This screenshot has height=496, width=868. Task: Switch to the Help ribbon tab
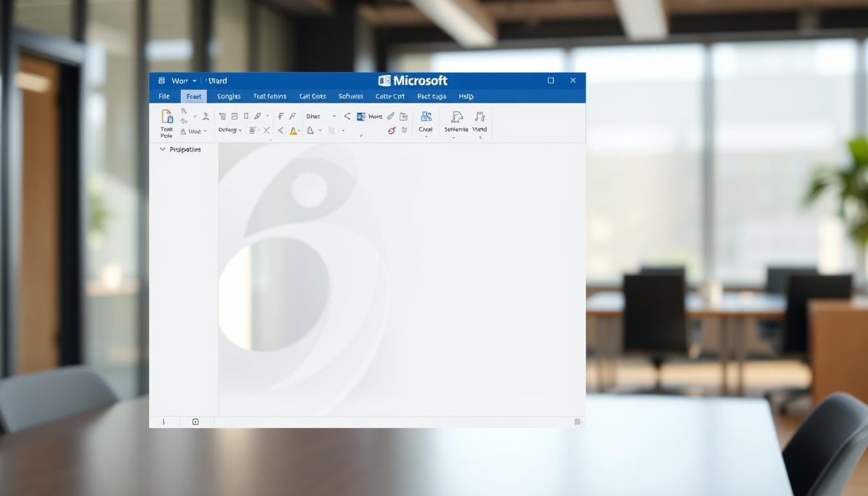click(x=466, y=96)
